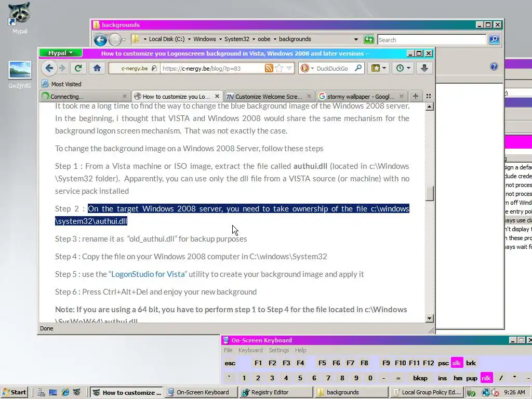Show the downloads arrow panel
532x399 pixels.
click(x=424, y=68)
